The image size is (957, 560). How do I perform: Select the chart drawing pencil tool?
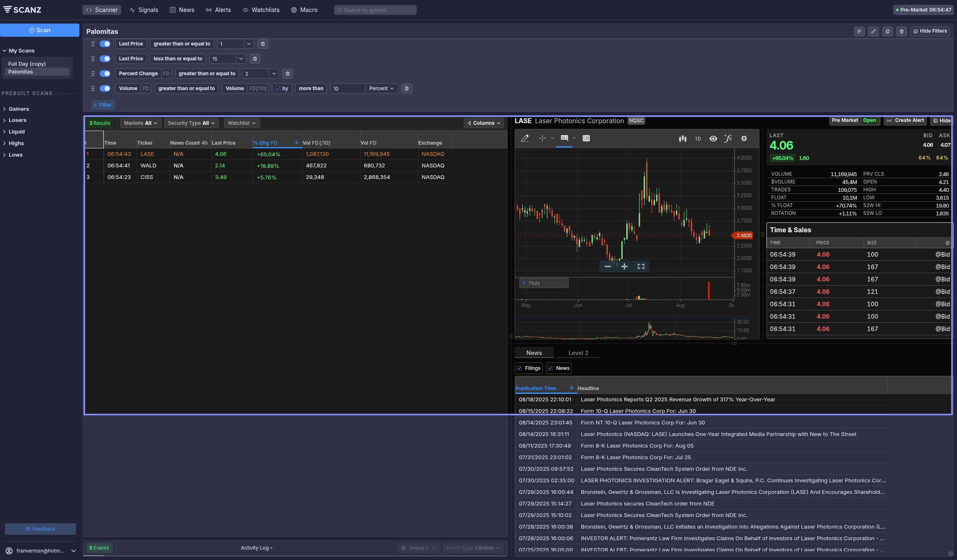click(525, 139)
